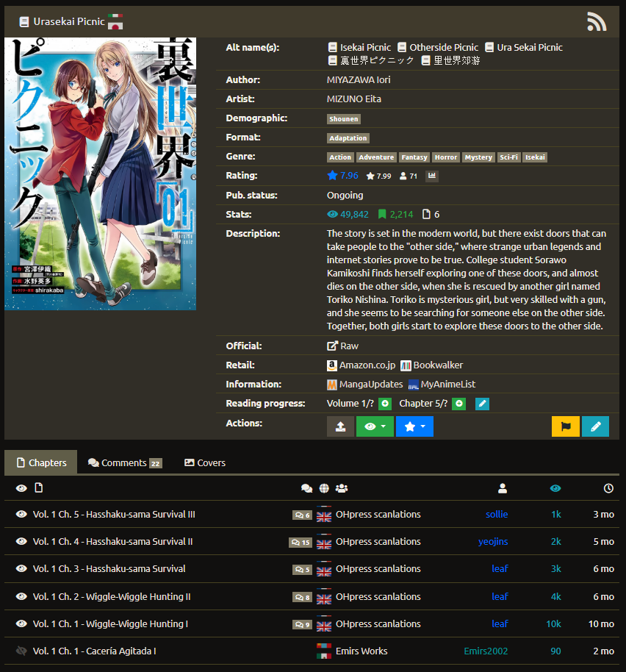Switch to the Covers tab
Screen dimensions: 626x672
205,462
